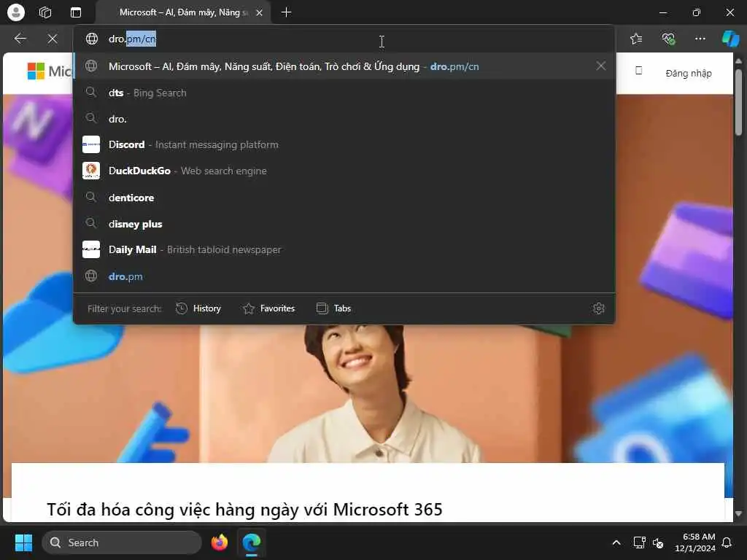Click the Discord suggestion logo icon

pos(91,144)
